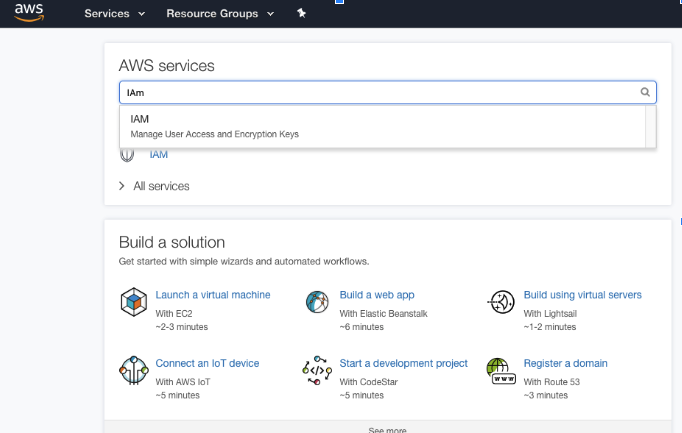Click the EC2 cube icon
This screenshot has width=682, height=433.
134,302
